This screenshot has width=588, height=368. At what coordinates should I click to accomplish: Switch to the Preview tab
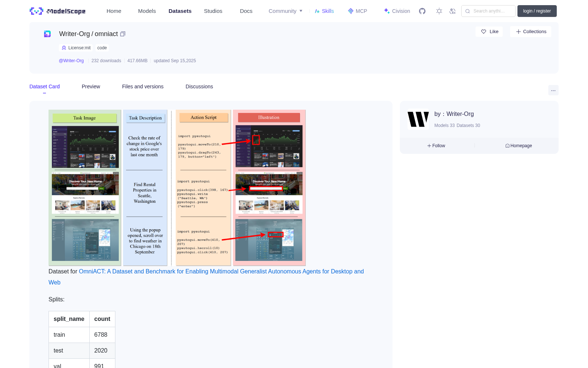pos(91,86)
